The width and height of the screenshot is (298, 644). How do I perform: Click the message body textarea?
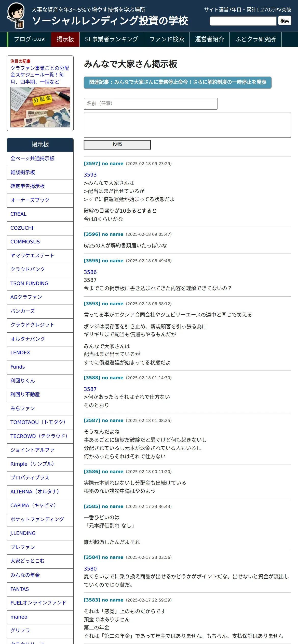point(187,125)
